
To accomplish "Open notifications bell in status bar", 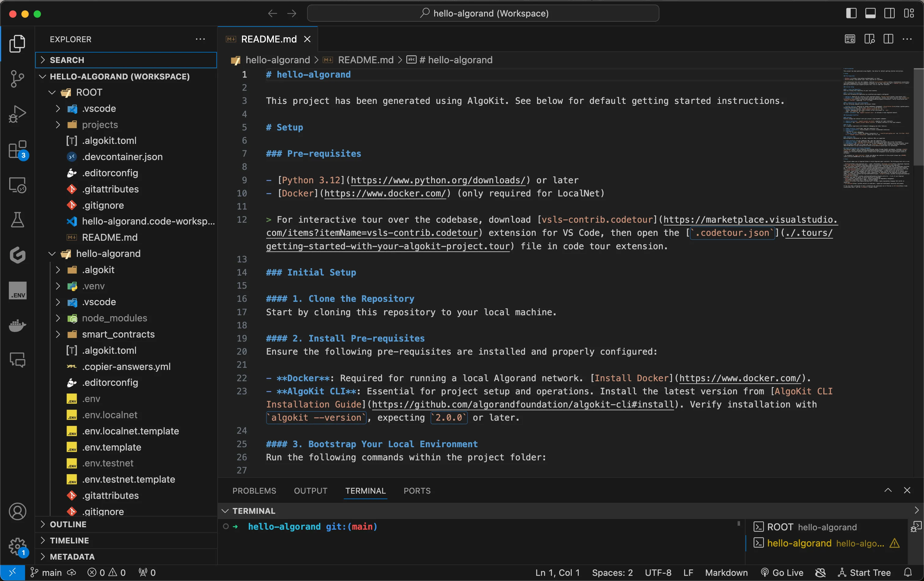I will pos(908,572).
